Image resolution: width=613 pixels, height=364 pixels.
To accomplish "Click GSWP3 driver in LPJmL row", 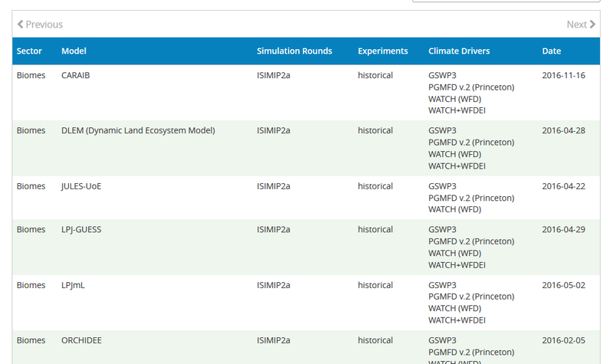I will [443, 285].
